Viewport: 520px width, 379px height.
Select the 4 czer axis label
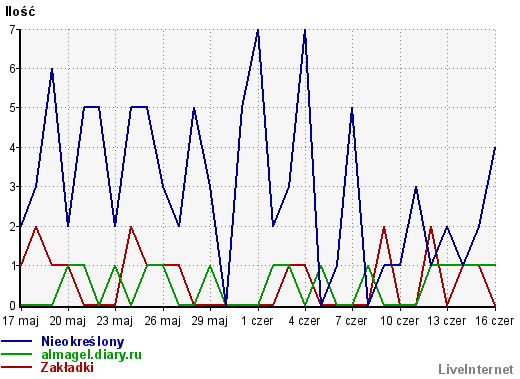(x=304, y=321)
